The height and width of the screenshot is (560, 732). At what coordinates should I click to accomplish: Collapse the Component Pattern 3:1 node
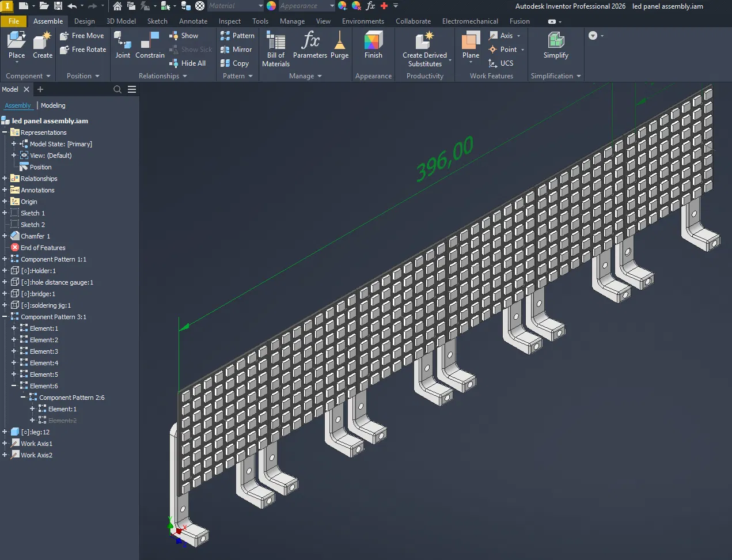(x=5, y=317)
